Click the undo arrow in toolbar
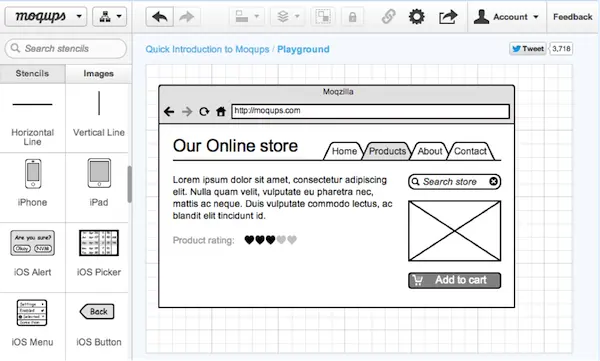This screenshot has height=361, width=600. [x=160, y=17]
